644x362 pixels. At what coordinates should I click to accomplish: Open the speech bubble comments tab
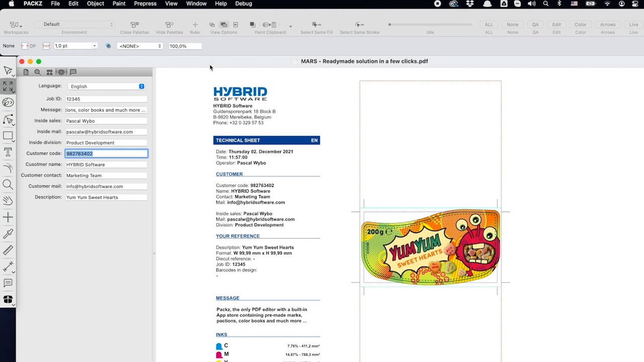pyautogui.click(x=73, y=72)
